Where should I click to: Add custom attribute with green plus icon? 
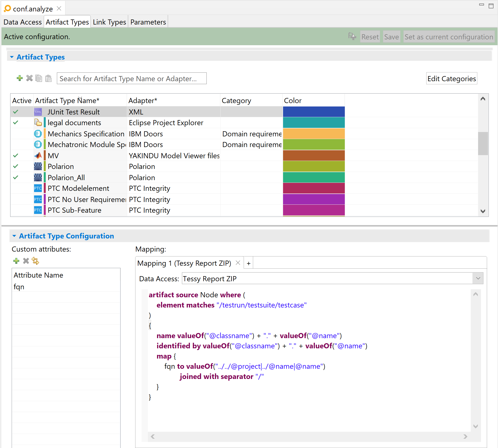pos(17,261)
